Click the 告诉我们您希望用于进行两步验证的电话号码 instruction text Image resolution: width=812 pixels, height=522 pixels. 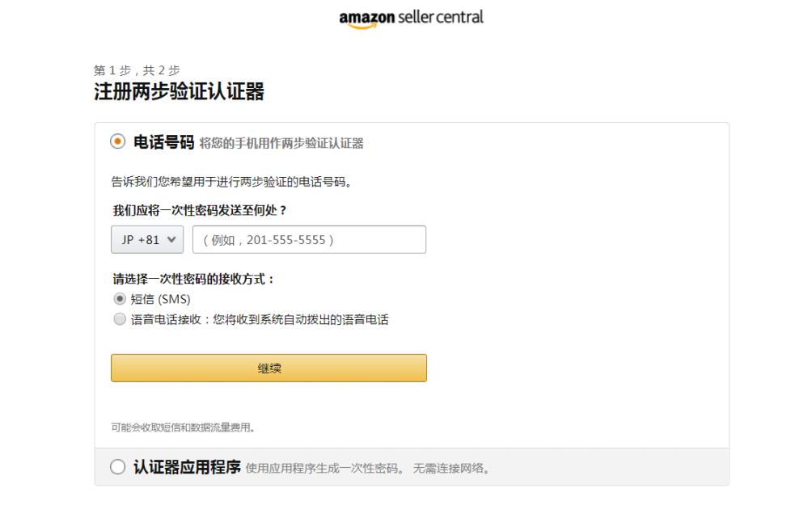pyautogui.click(x=232, y=182)
